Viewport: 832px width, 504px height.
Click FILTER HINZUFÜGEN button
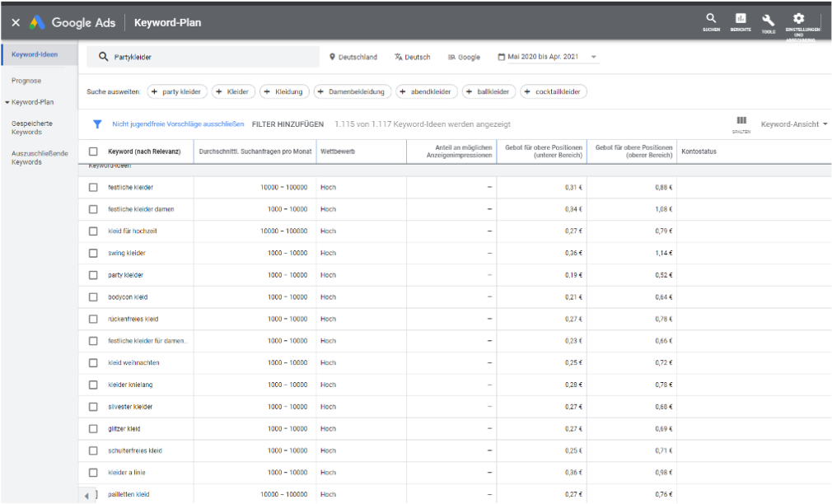pos(287,124)
